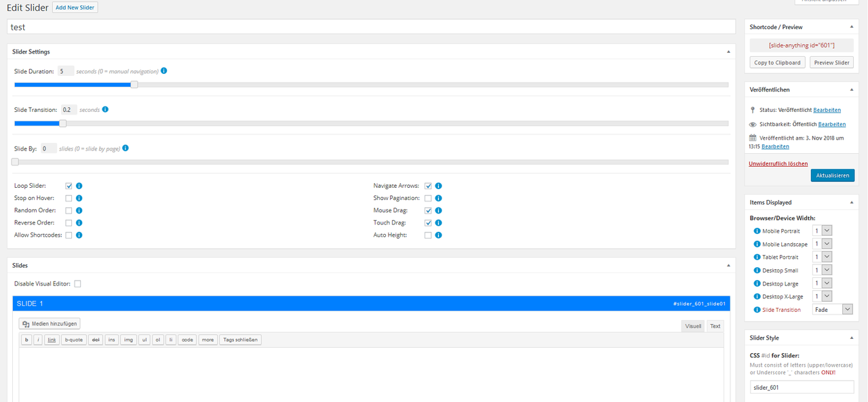
Task: Click the slider title field containing test
Action: click(x=371, y=27)
